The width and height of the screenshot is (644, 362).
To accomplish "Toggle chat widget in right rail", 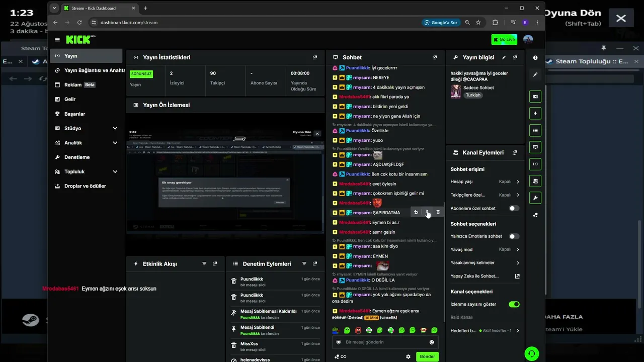I will [535, 147].
